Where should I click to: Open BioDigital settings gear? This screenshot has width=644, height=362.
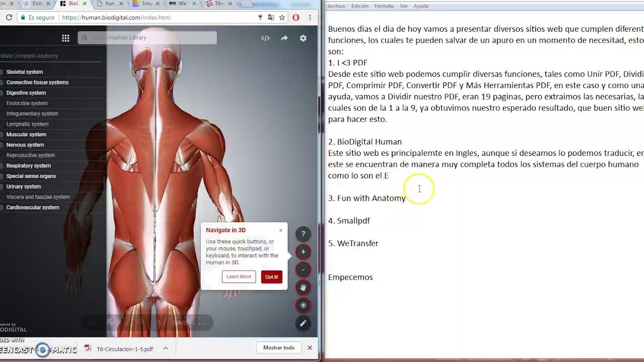click(303, 38)
